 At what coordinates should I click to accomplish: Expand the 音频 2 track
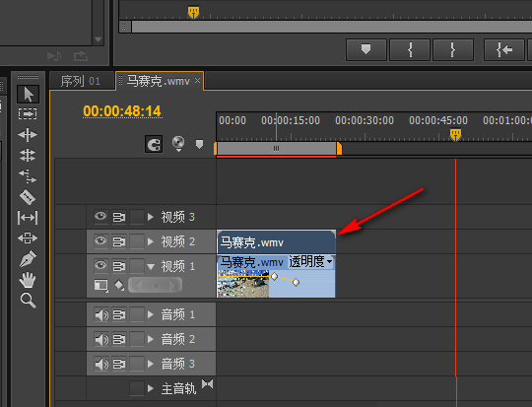click(x=151, y=339)
